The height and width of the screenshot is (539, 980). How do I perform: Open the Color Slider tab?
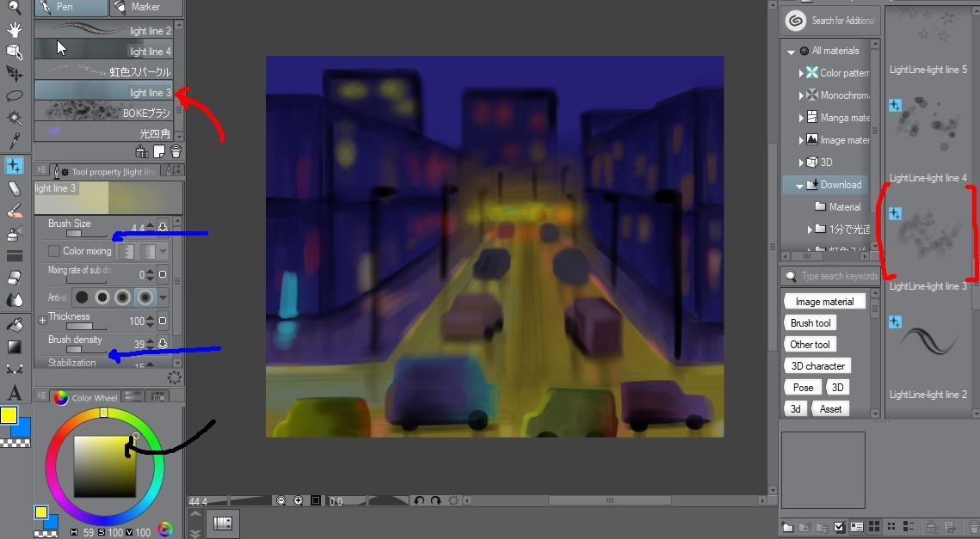pos(133,396)
